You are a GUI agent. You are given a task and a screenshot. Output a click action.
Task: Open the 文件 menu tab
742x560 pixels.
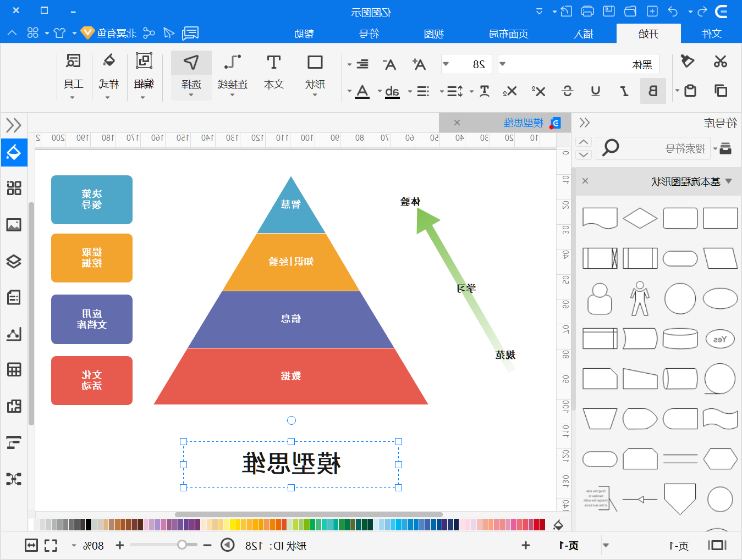tap(711, 34)
